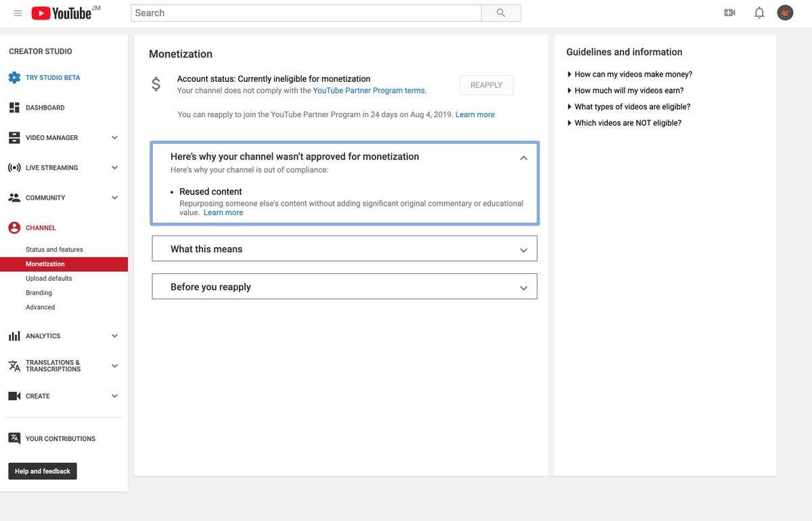812x521 pixels.
Task: Expand the Create section chevron
Action: point(114,396)
